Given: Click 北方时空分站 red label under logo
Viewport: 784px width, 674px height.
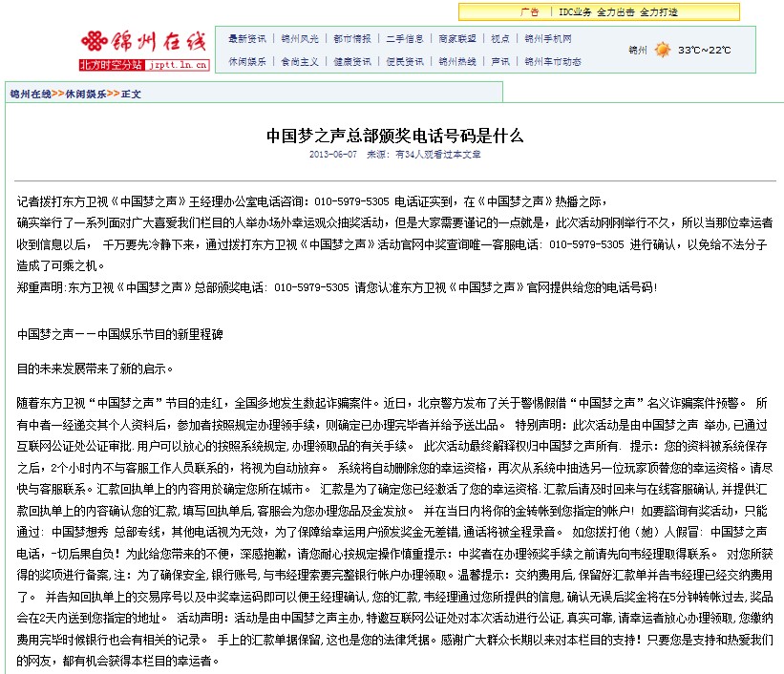Looking at the screenshot, I should tap(112, 65).
